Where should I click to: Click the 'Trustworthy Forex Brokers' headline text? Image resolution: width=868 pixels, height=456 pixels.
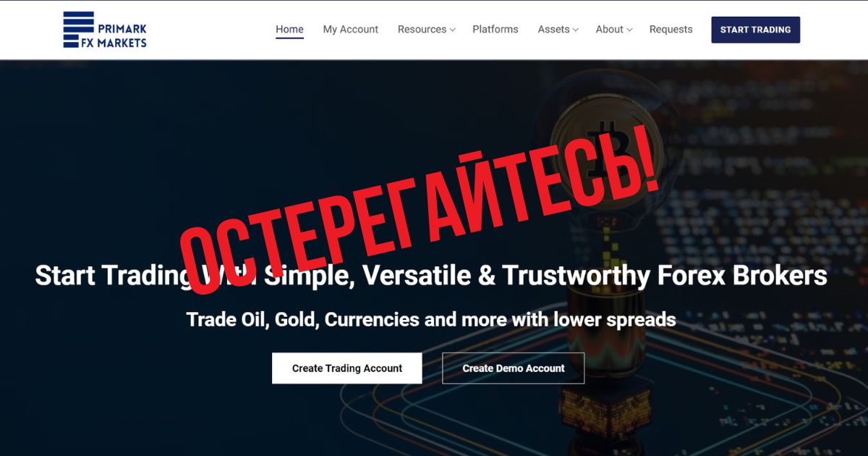[x=665, y=276]
